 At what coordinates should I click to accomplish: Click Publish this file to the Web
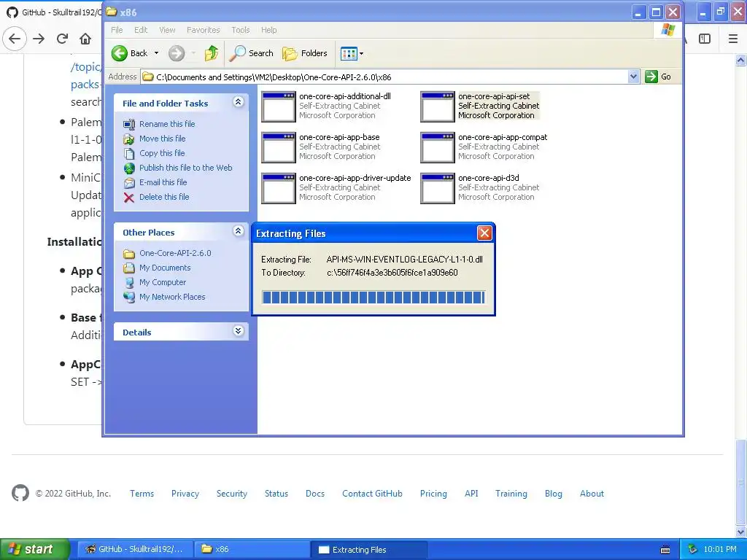click(186, 168)
